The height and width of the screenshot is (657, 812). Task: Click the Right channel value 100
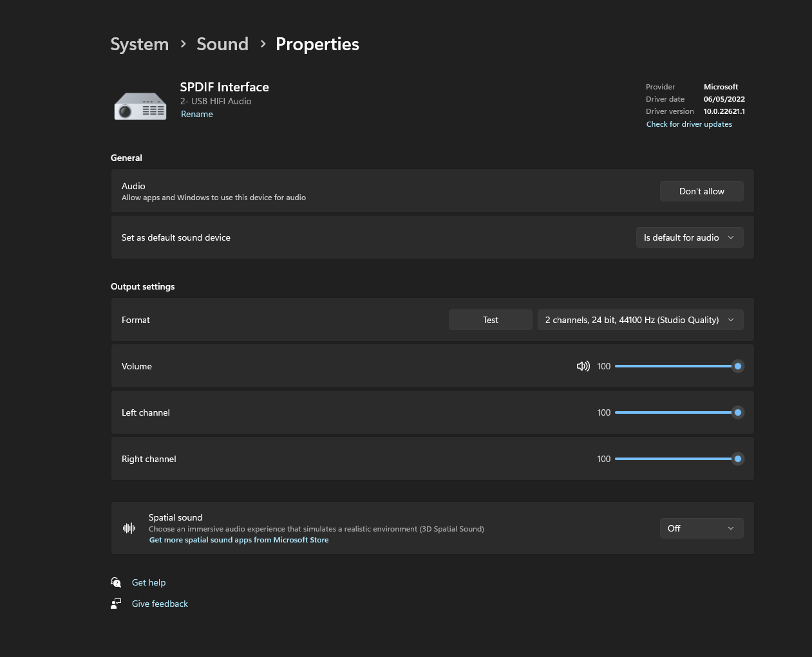(604, 459)
